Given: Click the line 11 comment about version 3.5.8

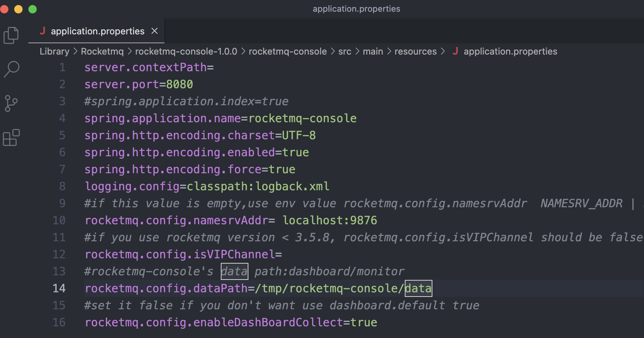Looking at the screenshot, I should click(x=364, y=237).
